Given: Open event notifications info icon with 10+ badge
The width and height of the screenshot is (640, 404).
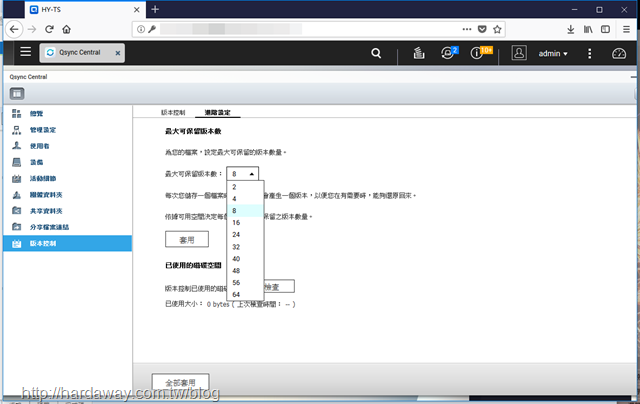Looking at the screenshot, I should (478, 53).
